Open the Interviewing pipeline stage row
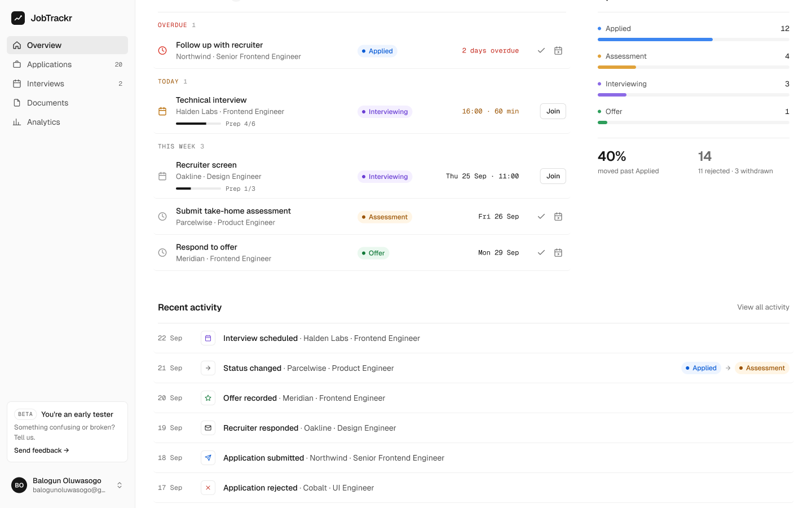Screen dimensions: 812x508 tap(694, 87)
